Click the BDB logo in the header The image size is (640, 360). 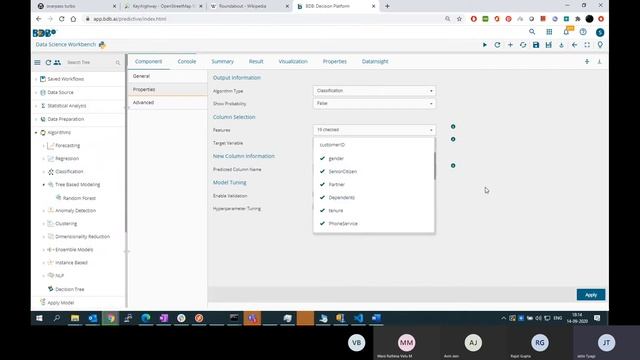pos(44,33)
